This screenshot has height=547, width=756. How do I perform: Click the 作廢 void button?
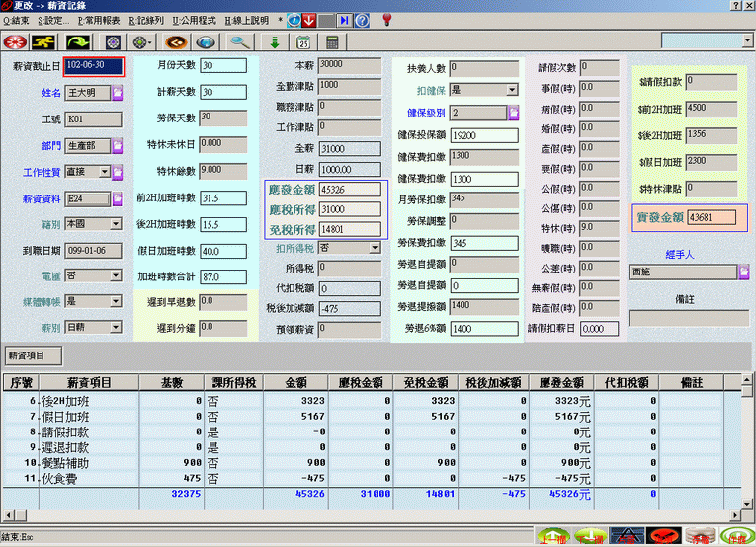737,536
